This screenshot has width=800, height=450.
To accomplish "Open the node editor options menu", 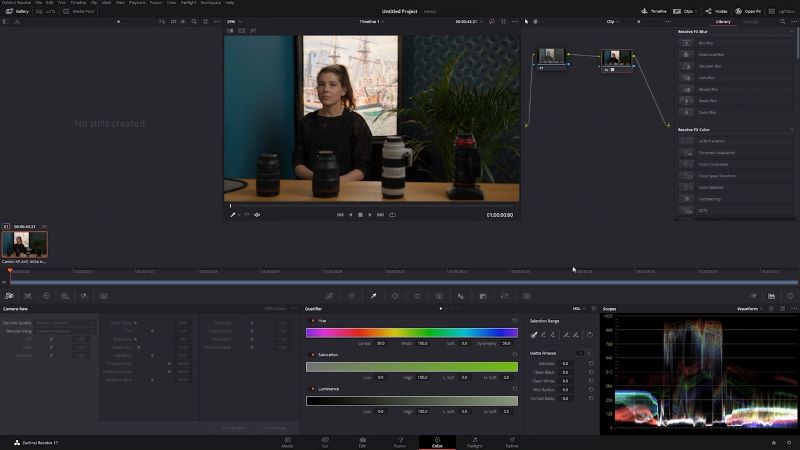I will point(668,21).
